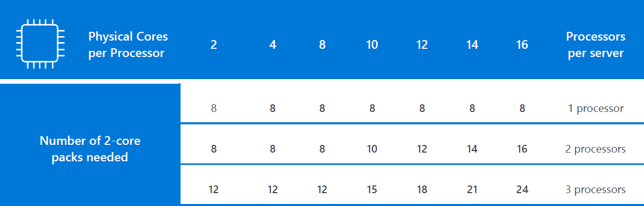The width and height of the screenshot is (644, 206).
Task: Click the 16 cores column header
Action: click(x=522, y=45)
